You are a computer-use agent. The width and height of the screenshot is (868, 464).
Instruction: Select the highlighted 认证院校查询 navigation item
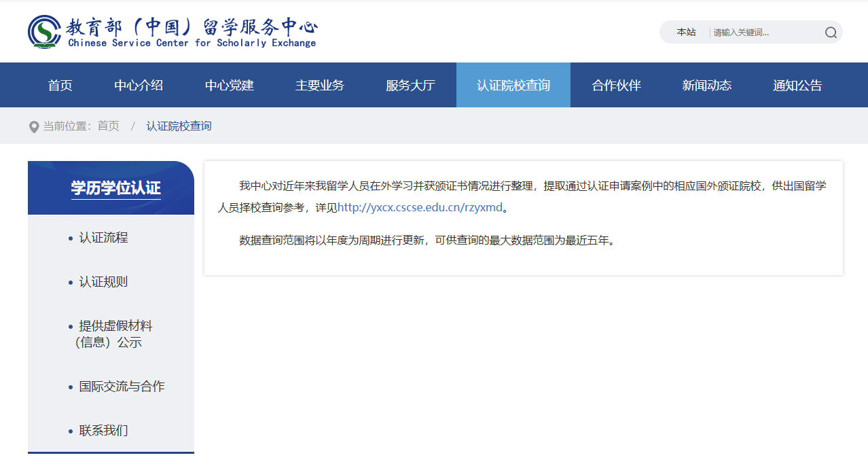(513, 84)
